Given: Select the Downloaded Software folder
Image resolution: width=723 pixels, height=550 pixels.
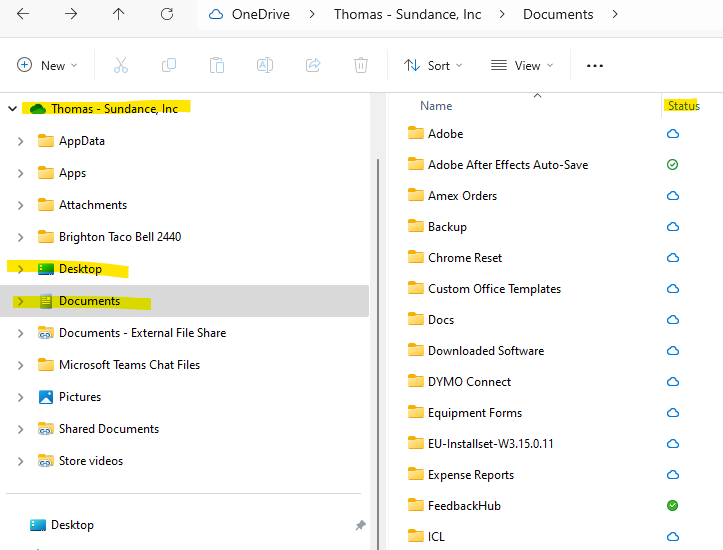Looking at the screenshot, I should point(486,351).
